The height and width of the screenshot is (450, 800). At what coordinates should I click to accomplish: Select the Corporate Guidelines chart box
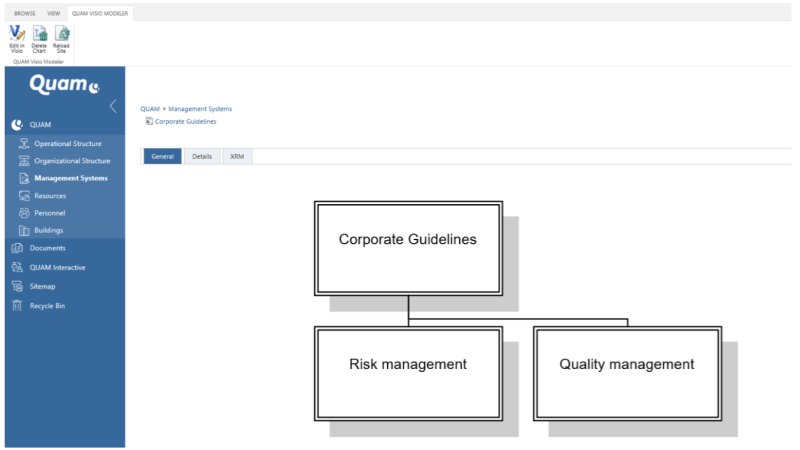tap(409, 248)
